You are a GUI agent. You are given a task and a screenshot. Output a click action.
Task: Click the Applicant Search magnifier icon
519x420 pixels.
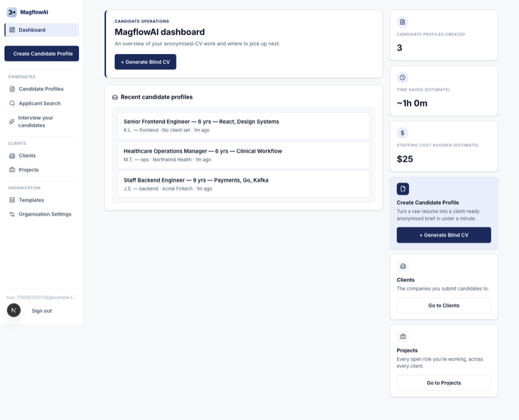tap(12, 103)
